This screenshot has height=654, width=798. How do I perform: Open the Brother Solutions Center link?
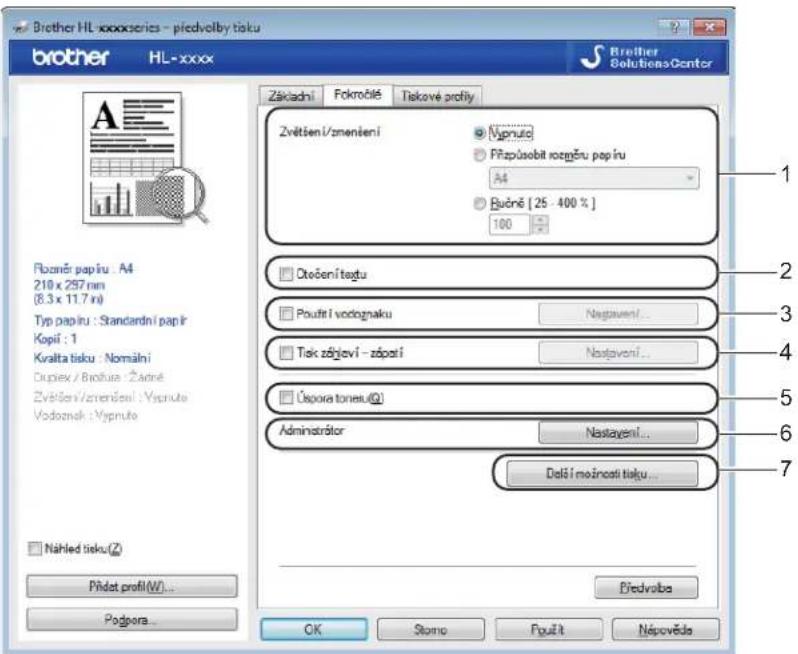[647, 58]
